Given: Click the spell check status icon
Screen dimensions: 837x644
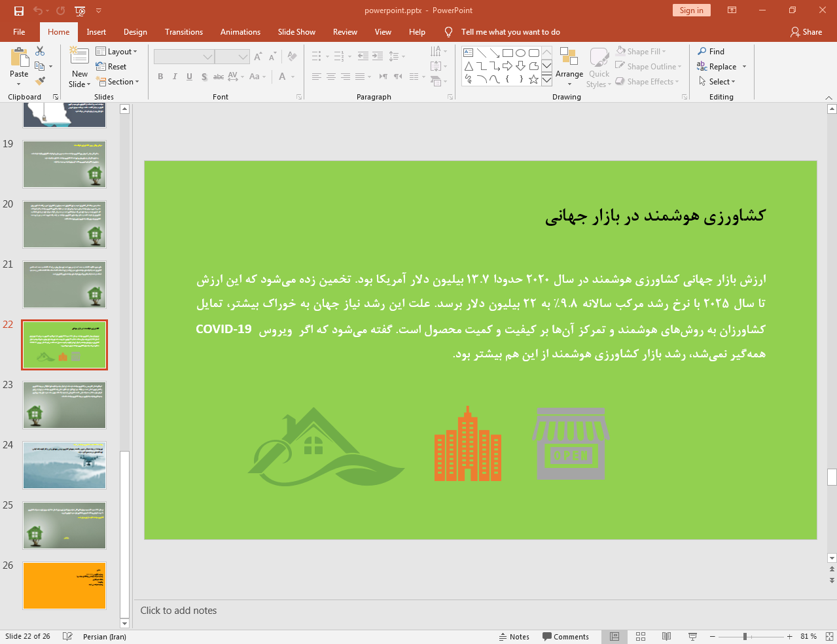Looking at the screenshot, I should pos(67,636).
